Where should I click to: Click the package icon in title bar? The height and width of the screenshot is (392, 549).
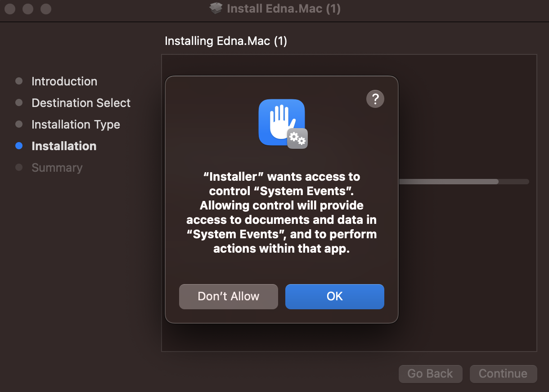click(x=216, y=9)
